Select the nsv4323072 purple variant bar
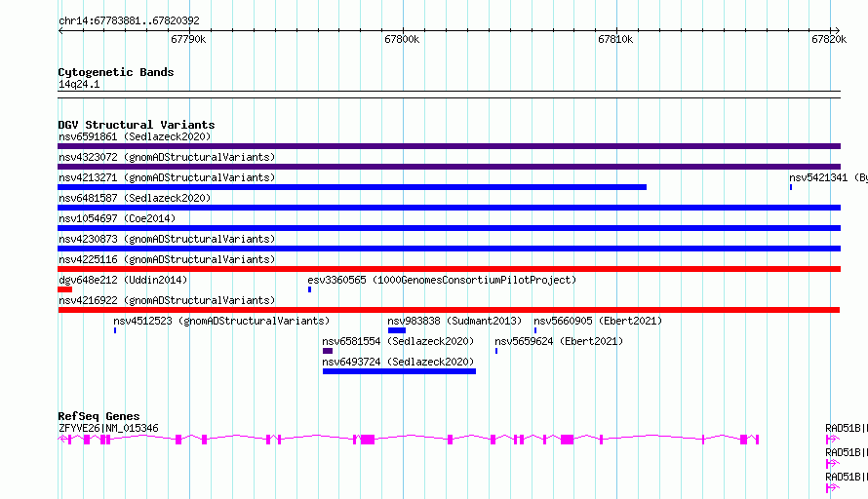Viewport: 868px width, 499px height. click(x=449, y=167)
